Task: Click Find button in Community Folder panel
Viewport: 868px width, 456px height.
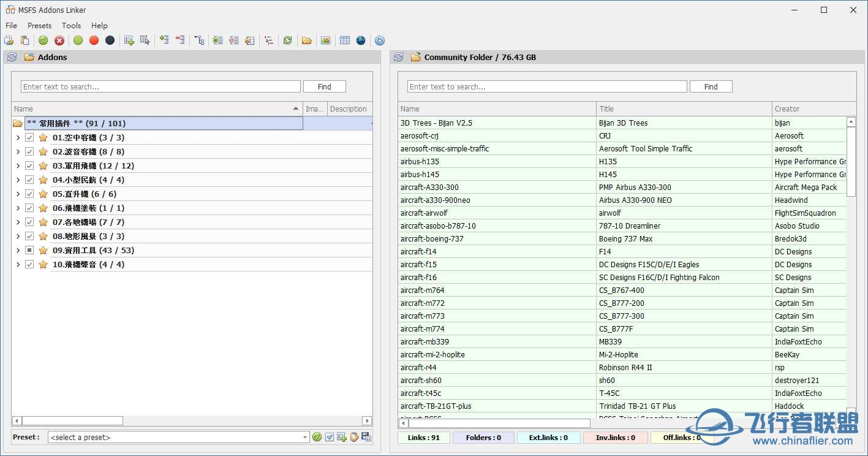Action: (711, 86)
